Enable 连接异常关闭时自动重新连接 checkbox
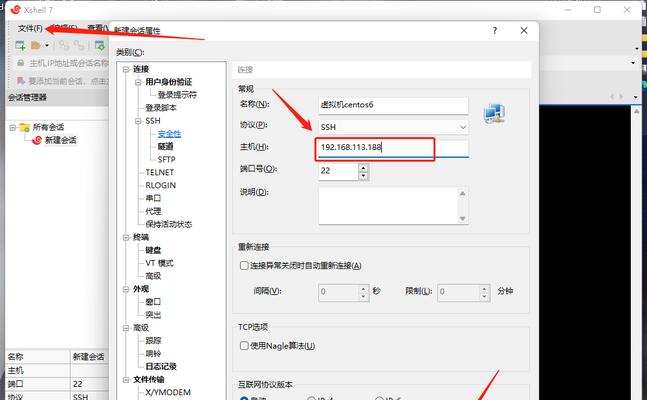Image resolution: width=647 pixels, height=400 pixels. 244,265
